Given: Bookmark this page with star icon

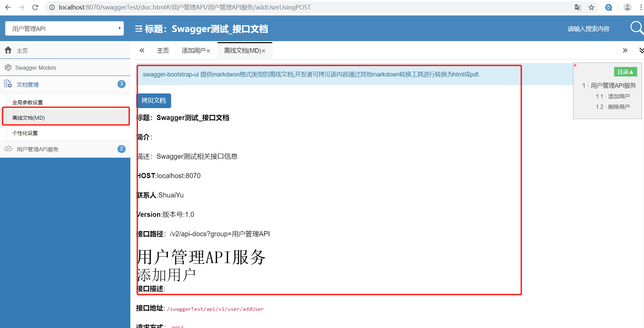Looking at the screenshot, I should click(591, 7).
